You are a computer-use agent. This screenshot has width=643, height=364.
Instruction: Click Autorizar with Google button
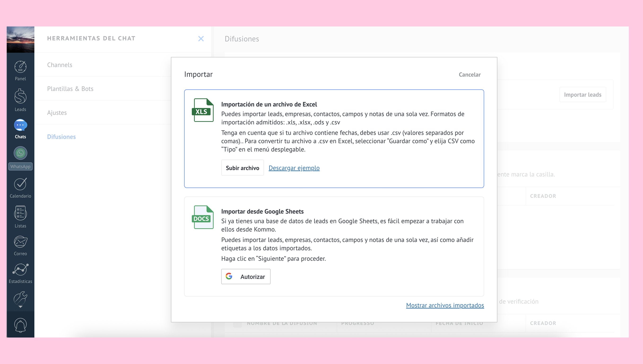(x=246, y=276)
